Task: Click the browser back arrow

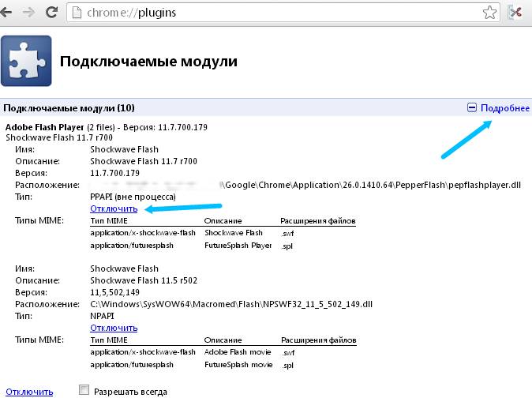Action: point(9,12)
